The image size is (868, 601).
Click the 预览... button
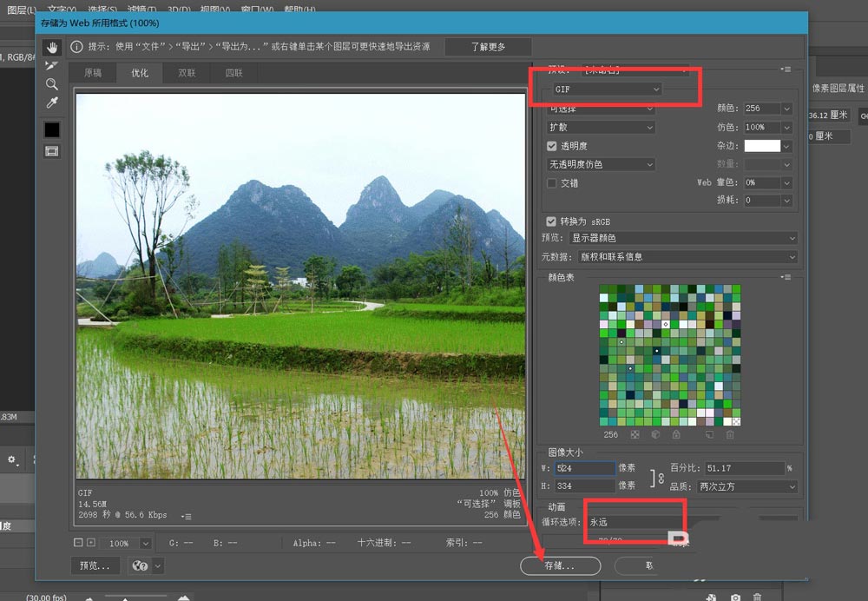(95, 565)
